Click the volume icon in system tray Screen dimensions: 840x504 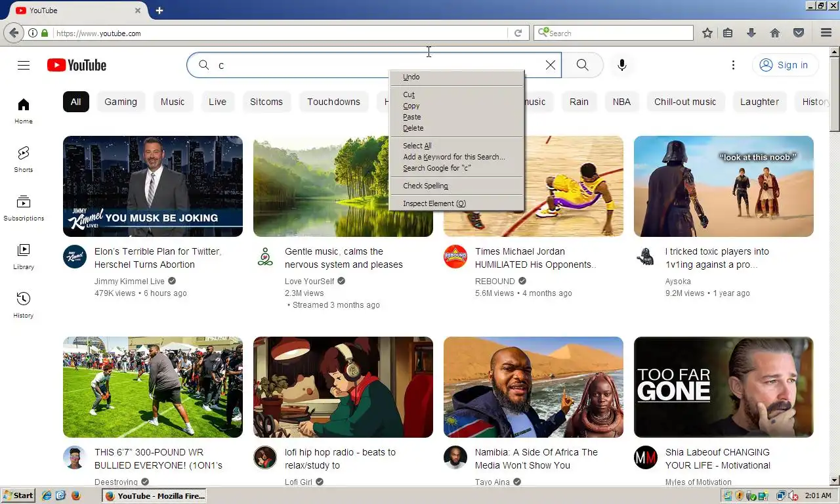[x=793, y=495]
